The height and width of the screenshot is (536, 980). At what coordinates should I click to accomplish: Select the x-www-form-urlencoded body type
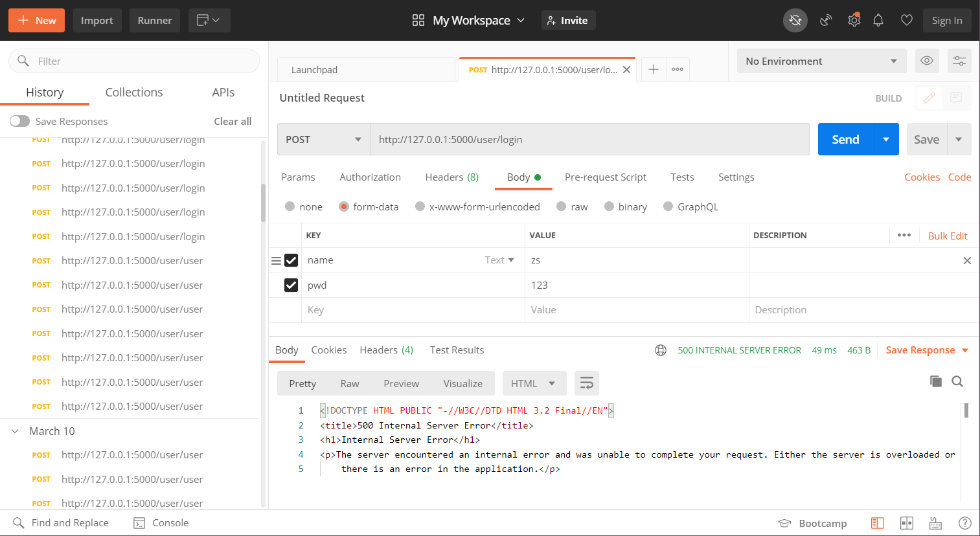[x=420, y=207]
